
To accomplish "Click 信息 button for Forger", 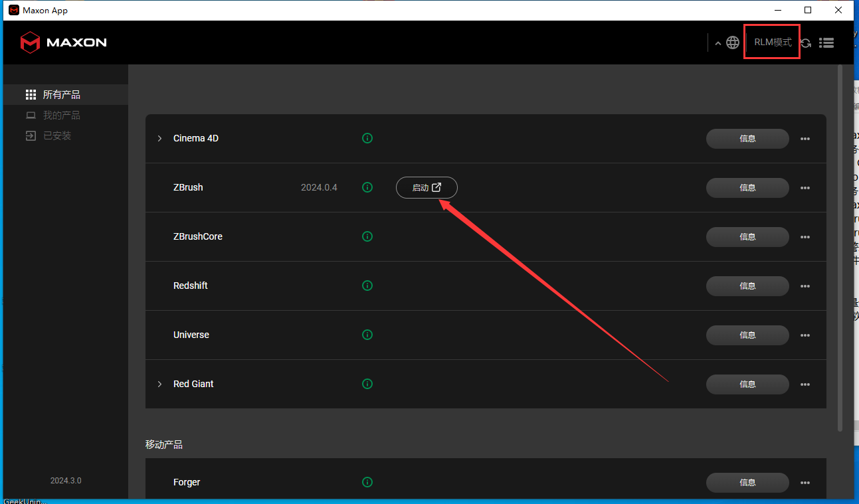I will (747, 483).
